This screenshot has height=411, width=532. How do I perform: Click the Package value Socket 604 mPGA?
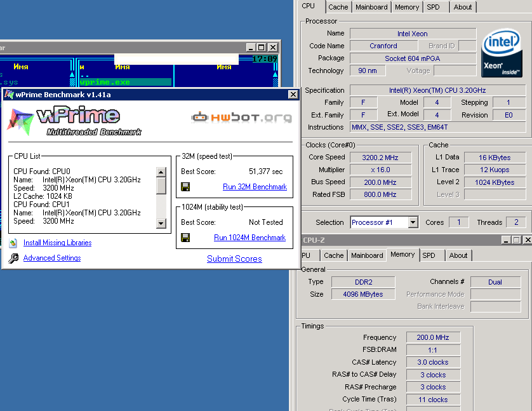pos(413,58)
